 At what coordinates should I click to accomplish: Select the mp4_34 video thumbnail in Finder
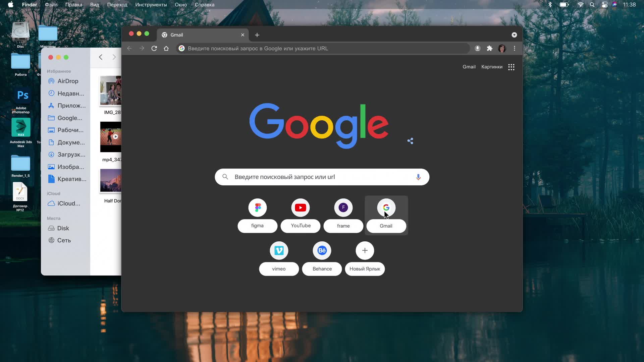coord(111,137)
